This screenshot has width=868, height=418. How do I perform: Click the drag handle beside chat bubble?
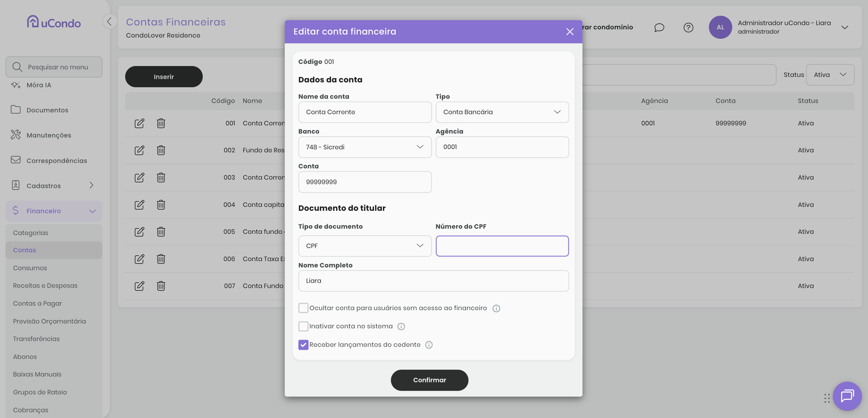click(x=827, y=398)
